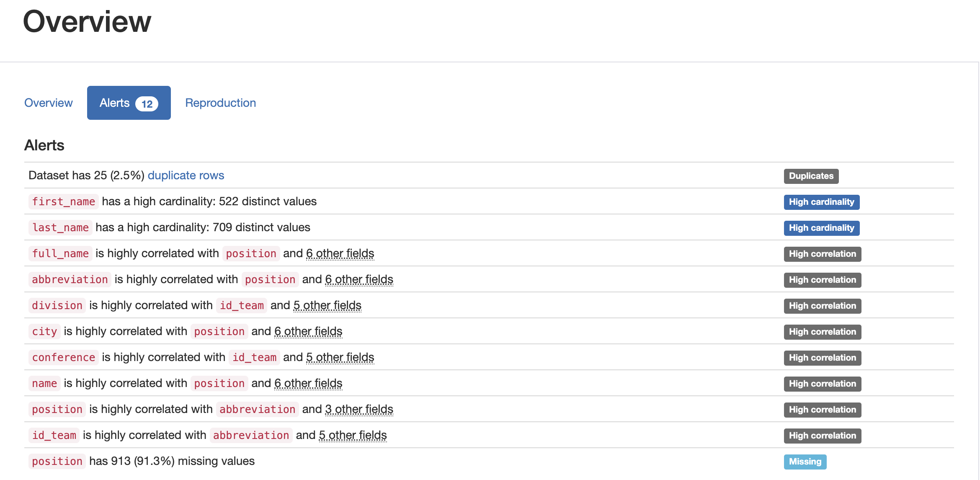Expand '5 other fields' in division alert
980x480 pixels.
pyautogui.click(x=327, y=305)
